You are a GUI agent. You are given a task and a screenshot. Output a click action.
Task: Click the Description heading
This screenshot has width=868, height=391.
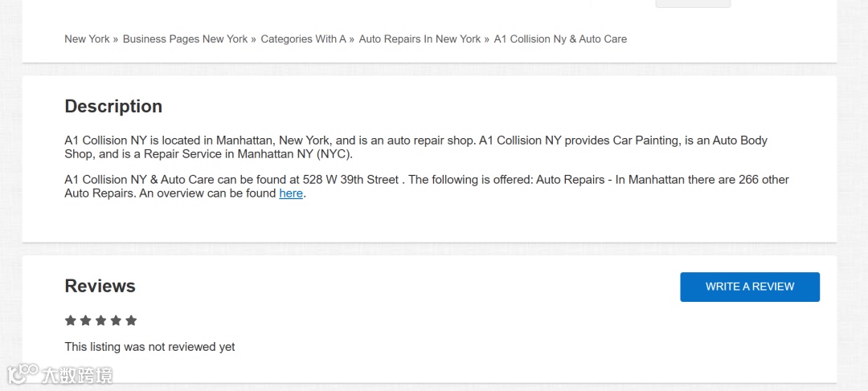click(x=113, y=106)
